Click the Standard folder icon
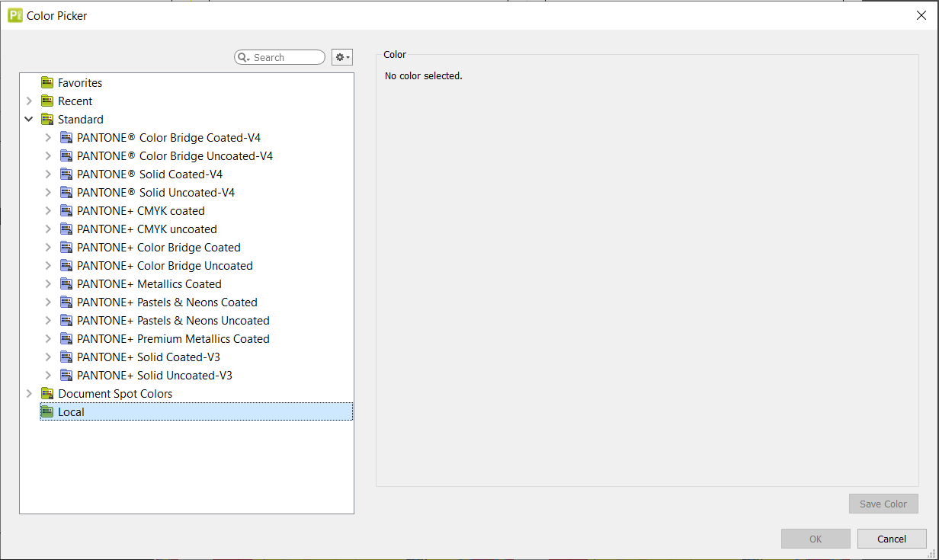The image size is (939, 560). (47, 120)
